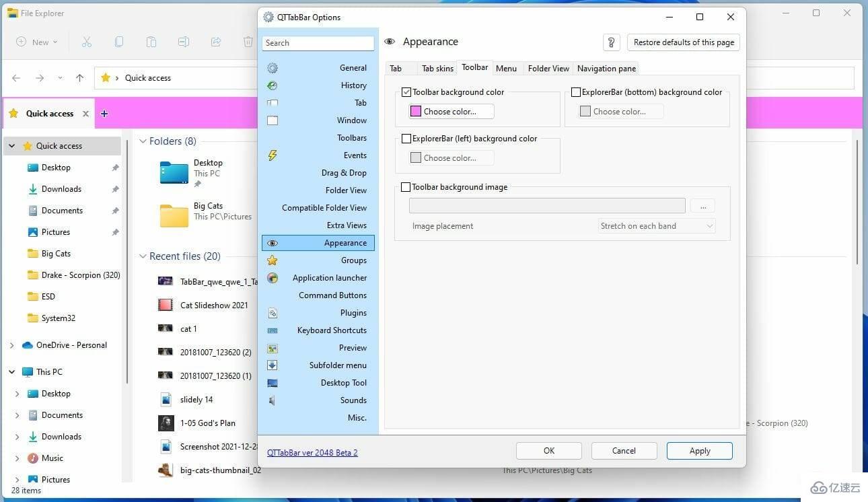Viewport: 868px width, 502px height.
Task: Click the OK button
Action: click(x=549, y=451)
